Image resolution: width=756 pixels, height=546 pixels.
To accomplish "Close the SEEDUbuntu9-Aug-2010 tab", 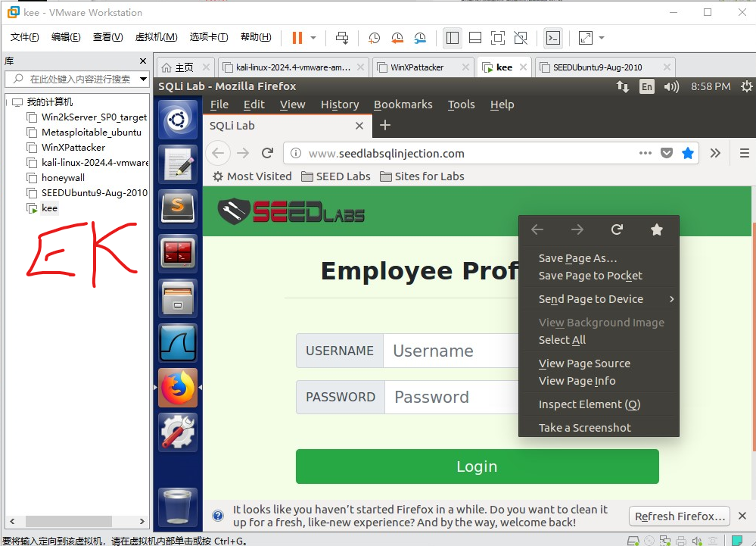I will 667,67.
